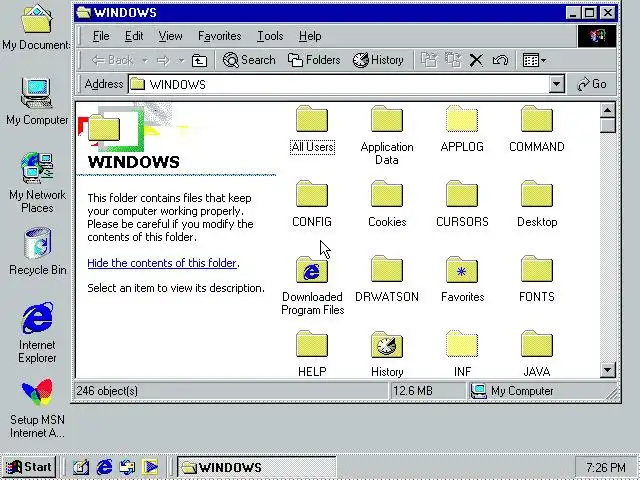Launch Internet Explorer from quick launch

[104, 467]
